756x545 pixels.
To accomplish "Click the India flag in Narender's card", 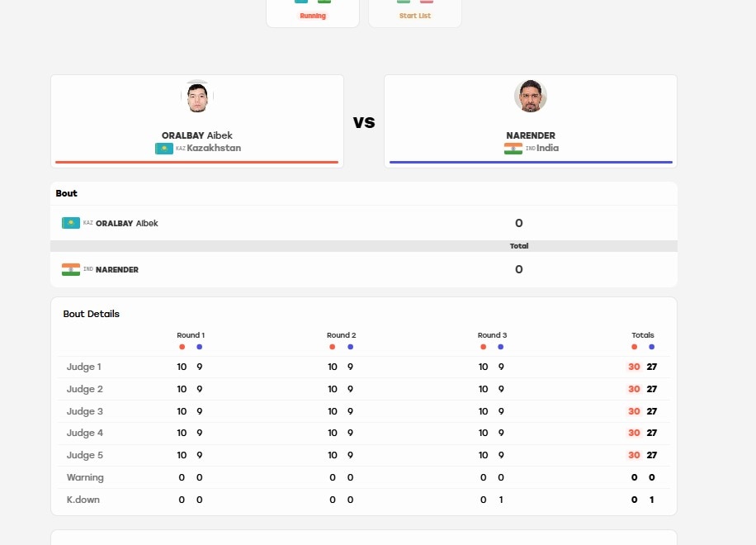I will 513,149.
